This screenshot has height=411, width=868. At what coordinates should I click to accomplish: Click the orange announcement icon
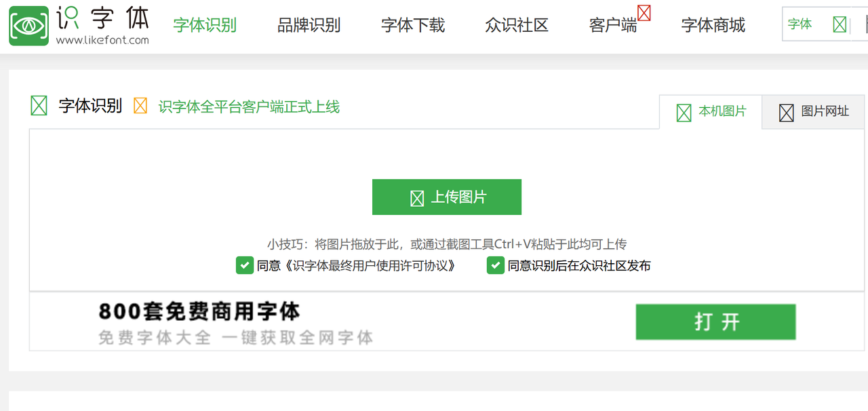[140, 106]
